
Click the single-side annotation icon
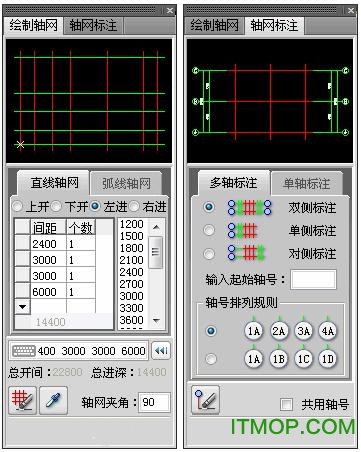243,230
